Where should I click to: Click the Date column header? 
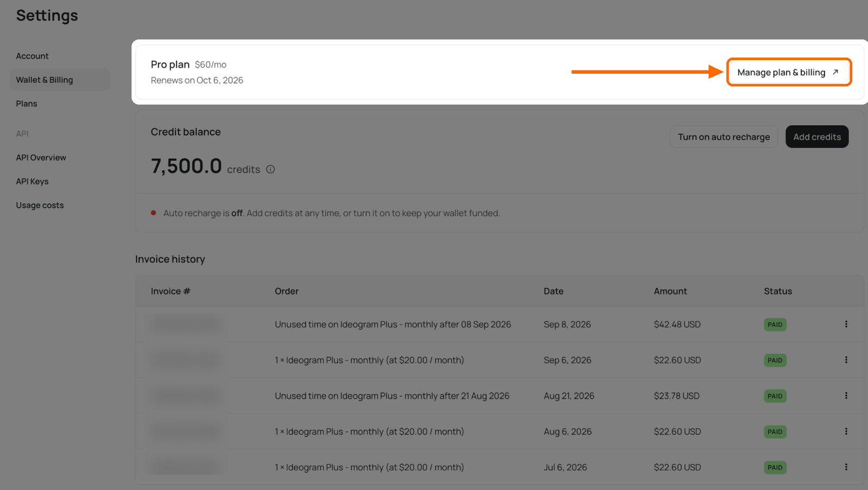click(x=553, y=292)
